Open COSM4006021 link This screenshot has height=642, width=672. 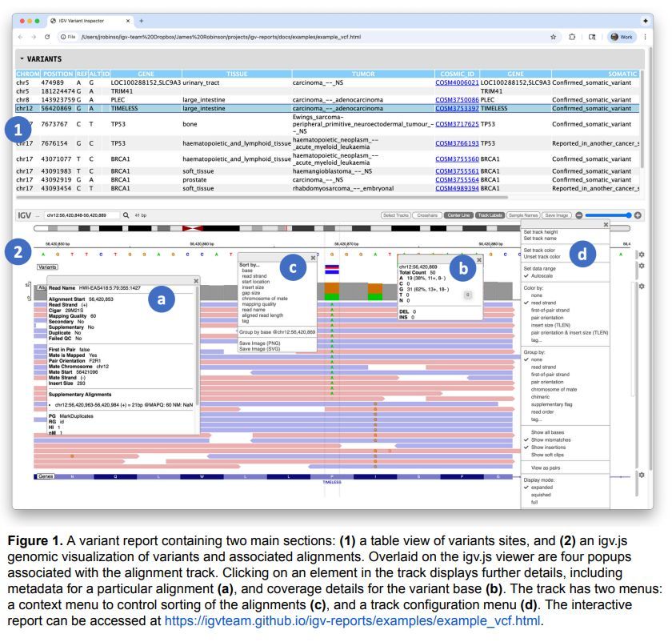(x=457, y=82)
